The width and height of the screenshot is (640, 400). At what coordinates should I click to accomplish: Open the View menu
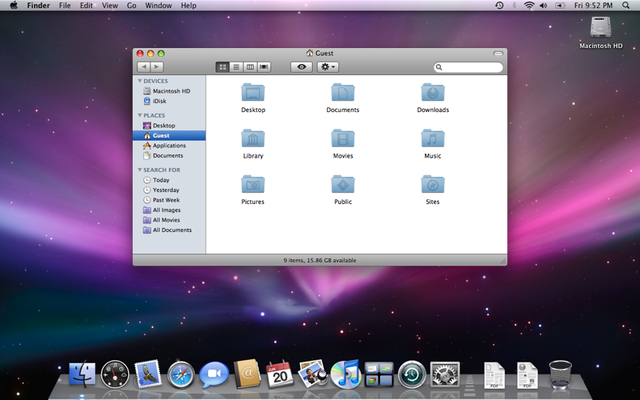click(109, 5)
